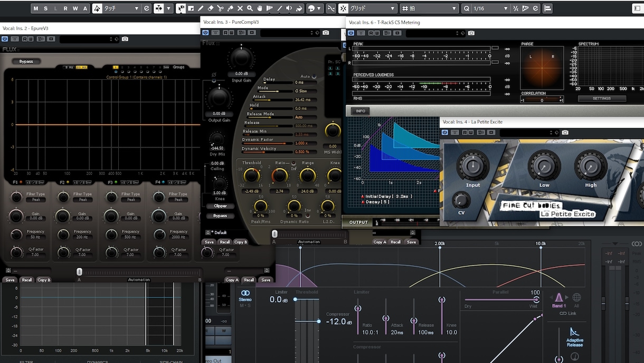The image size is (644, 363).
Task: Click SETTINGS button in T-RackS Metering
Action: (x=601, y=98)
